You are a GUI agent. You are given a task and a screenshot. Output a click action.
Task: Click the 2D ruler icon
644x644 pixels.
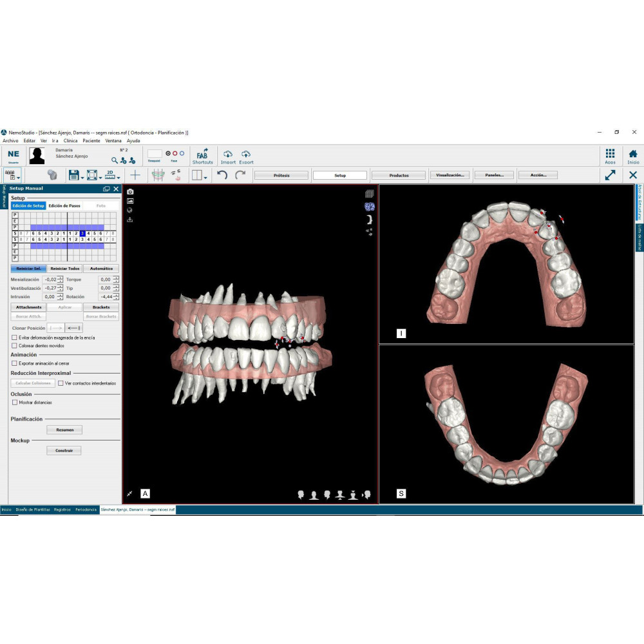(109, 175)
